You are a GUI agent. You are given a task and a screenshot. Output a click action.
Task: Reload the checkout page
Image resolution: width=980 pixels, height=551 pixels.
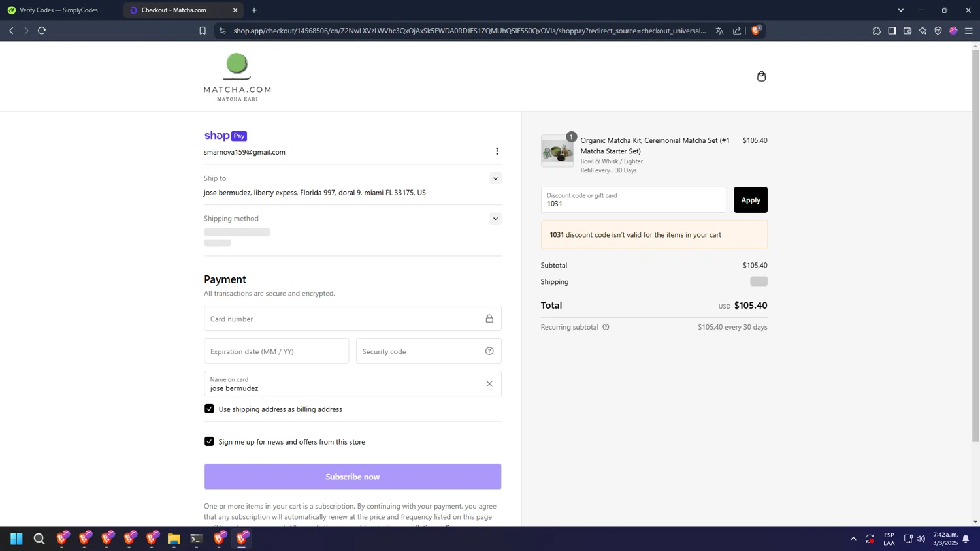[x=42, y=31]
